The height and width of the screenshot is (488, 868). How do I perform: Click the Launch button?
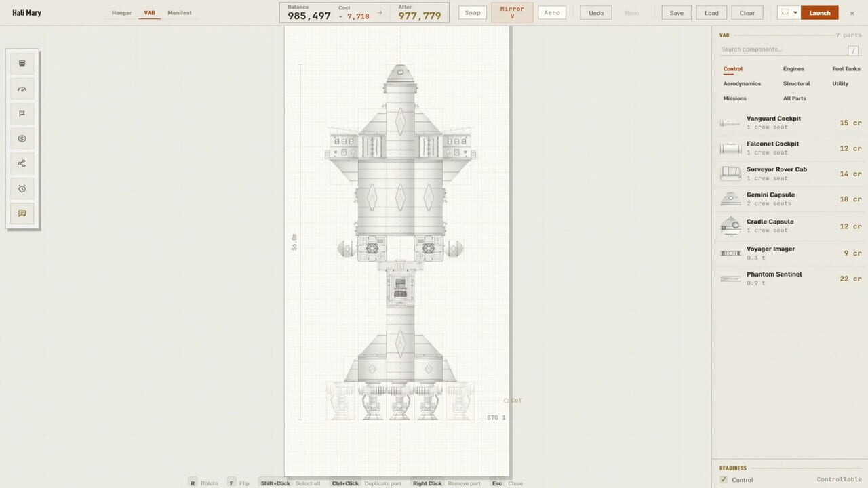tap(820, 13)
